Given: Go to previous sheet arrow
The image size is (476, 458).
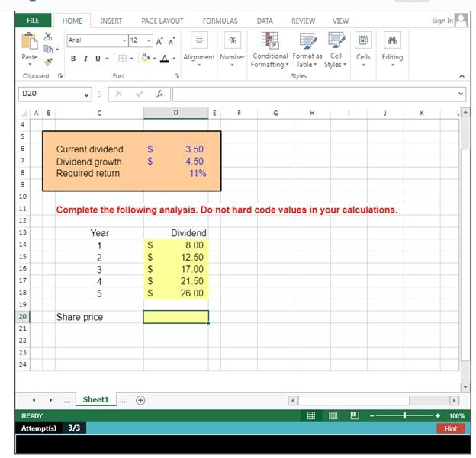Looking at the screenshot, I should (x=34, y=400).
